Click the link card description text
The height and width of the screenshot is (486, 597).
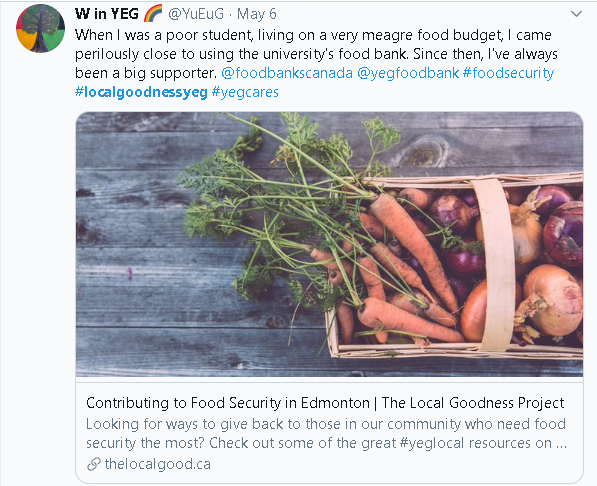pyautogui.click(x=326, y=433)
